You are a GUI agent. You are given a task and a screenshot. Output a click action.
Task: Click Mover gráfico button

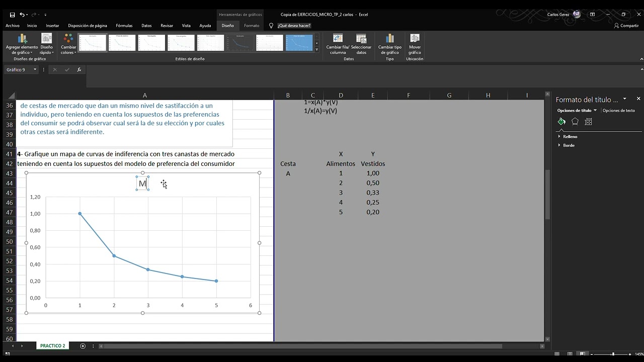point(415,44)
